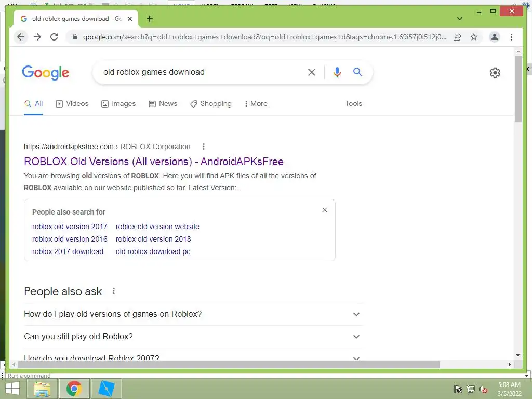Click the scroll right arrow
This screenshot has height=399, width=532.
[x=509, y=364]
